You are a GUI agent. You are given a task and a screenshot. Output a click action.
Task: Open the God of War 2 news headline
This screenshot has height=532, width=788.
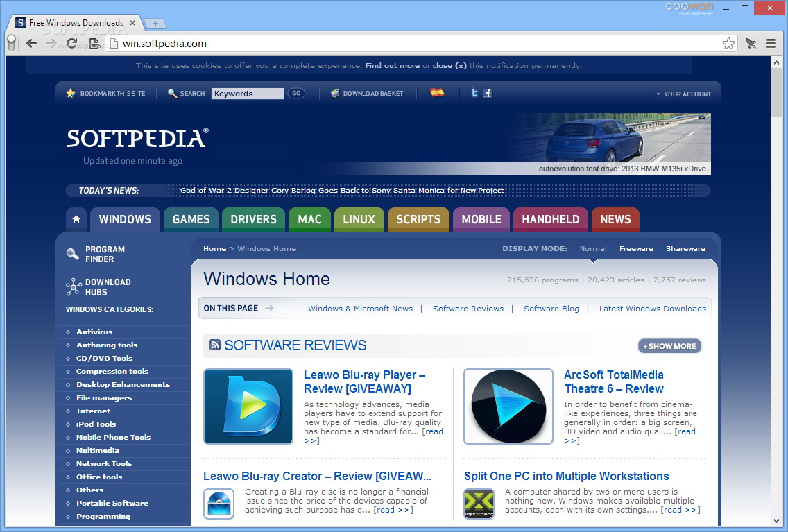[x=342, y=190]
